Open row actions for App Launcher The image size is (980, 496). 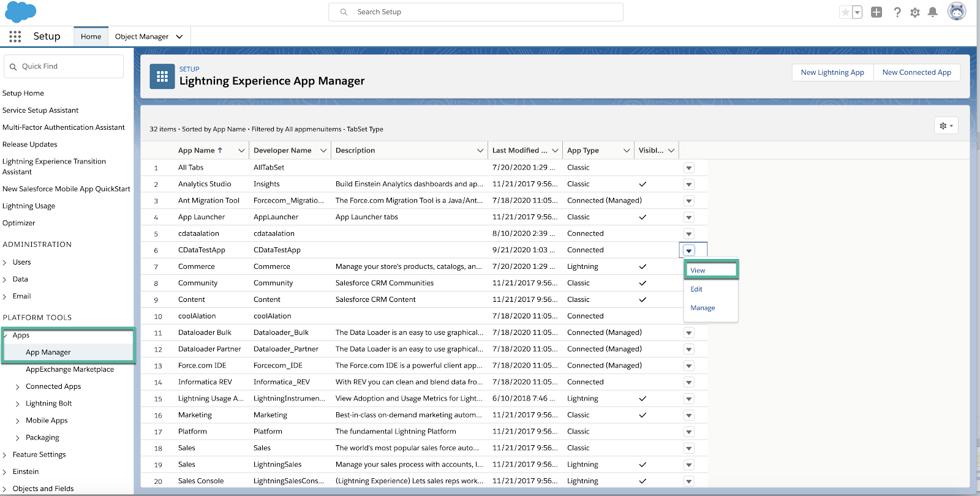(x=689, y=217)
